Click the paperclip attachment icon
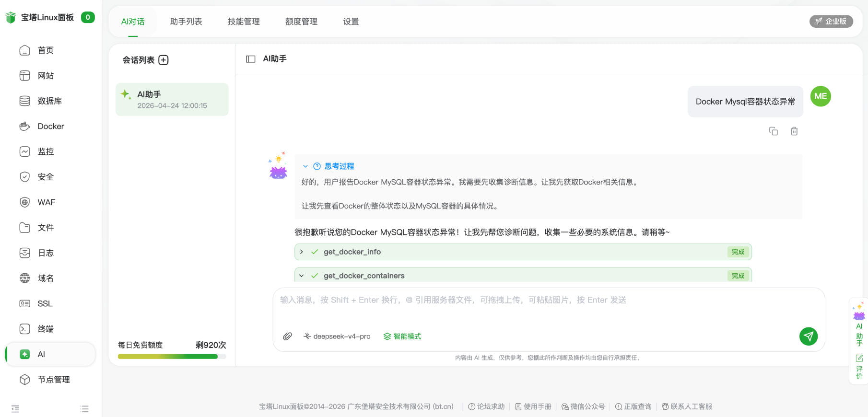The height and width of the screenshot is (417, 868). [x=287, y=336]
